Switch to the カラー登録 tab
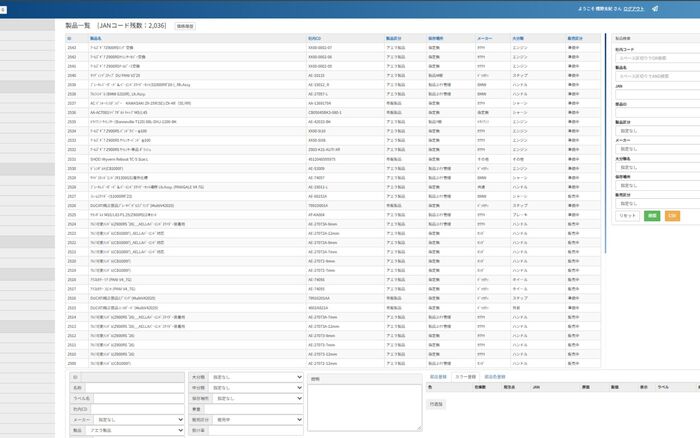This screenshot has width=700, height=438. click(x=465, y=377)
